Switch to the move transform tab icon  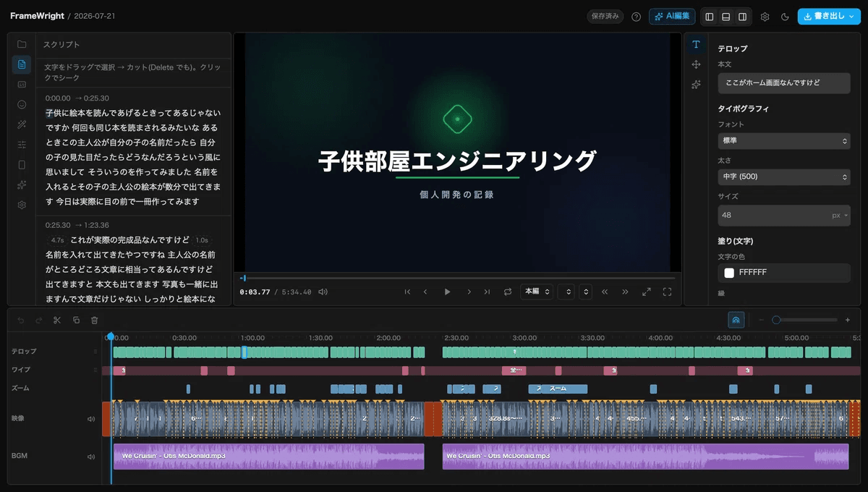[x=696, y=64]
